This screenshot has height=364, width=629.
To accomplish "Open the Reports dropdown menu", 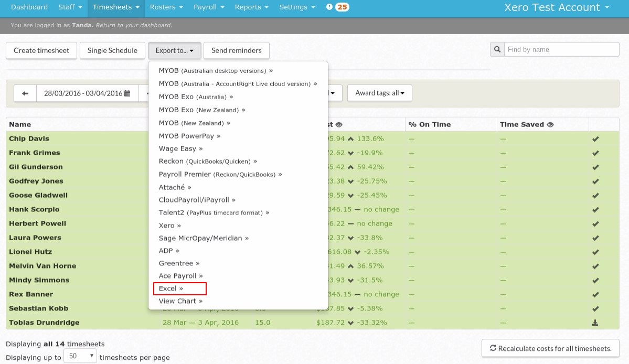I will click(251, 7).
